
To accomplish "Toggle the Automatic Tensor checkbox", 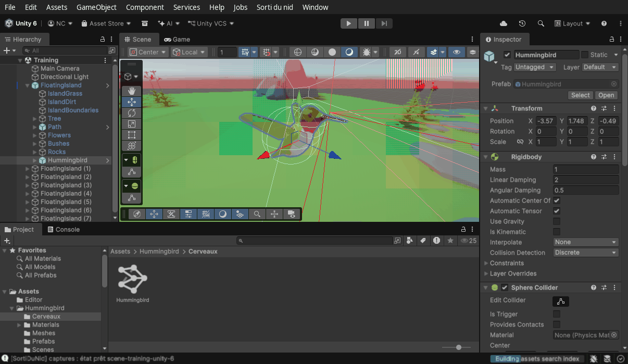I will (x=557, y=211).
